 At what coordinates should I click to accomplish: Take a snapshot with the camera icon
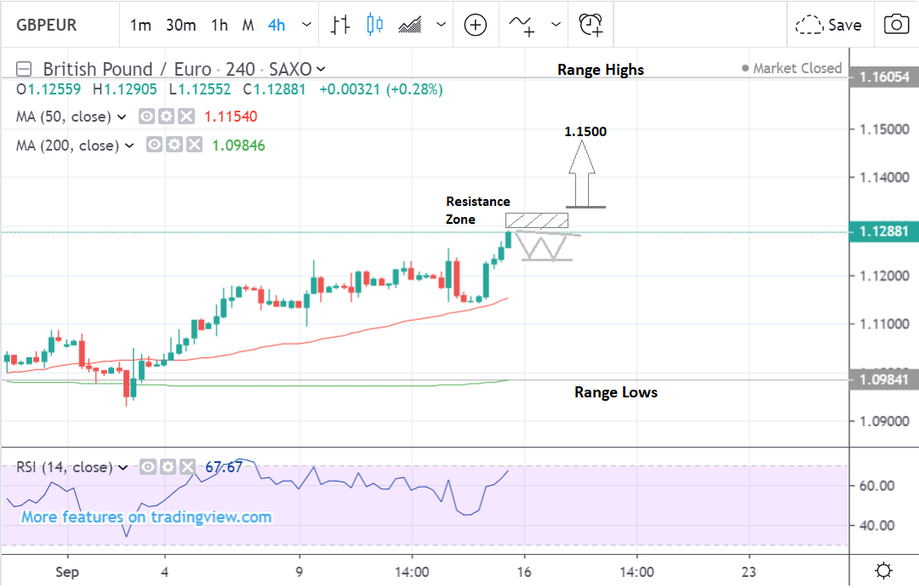[x=895, y=24]
